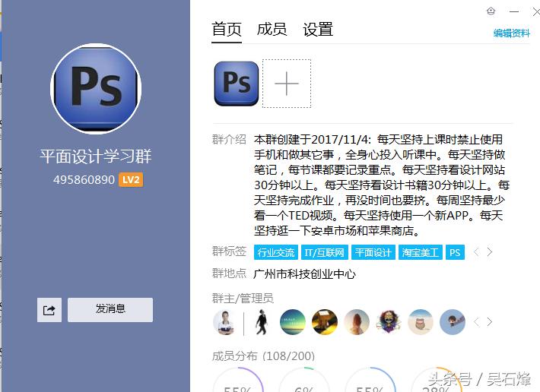Open the 成员 tab
Image resolution: width=540 pixels, height=392 pixels.
(x=272, y=30)
